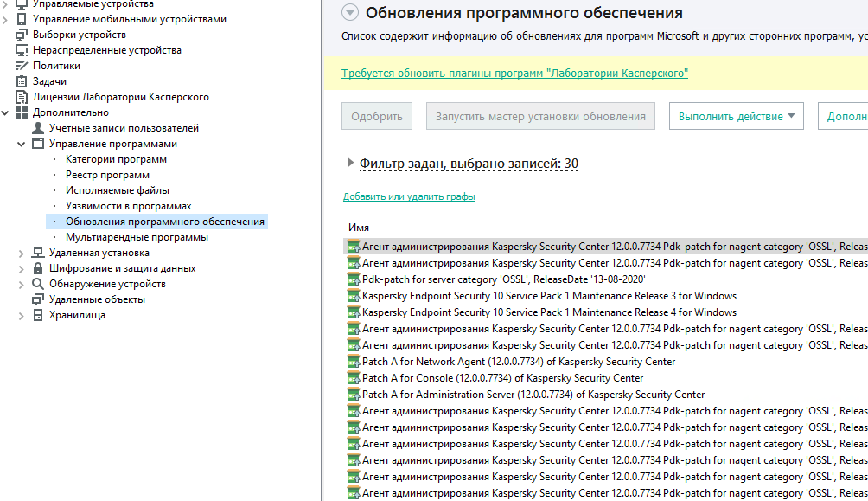Click the Deleted objects icon

[x=38, y=299]
